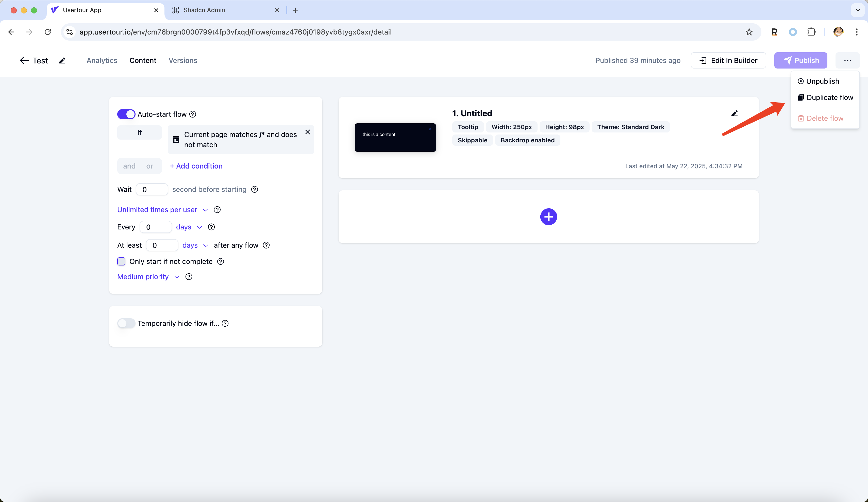This screenshot has width=868, height=502.
Task: Choose Duplicate flow from the menu
Action: click(x=825, y=97)
